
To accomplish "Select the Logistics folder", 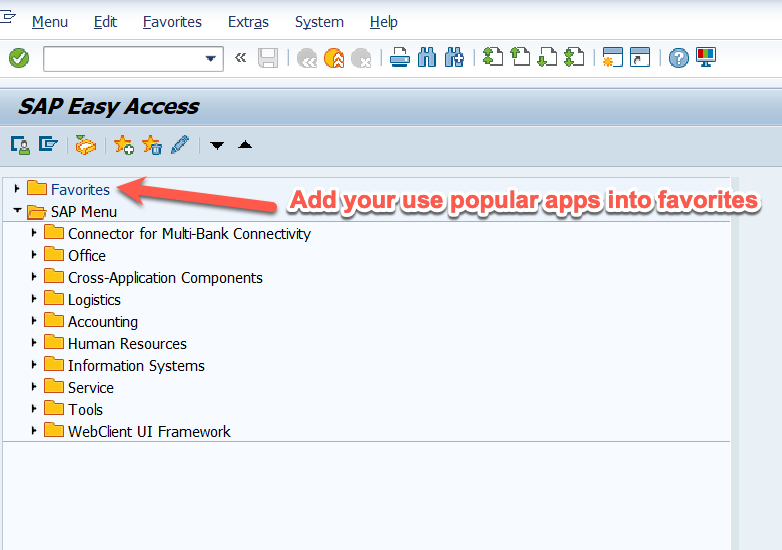I will click(94, 299).
